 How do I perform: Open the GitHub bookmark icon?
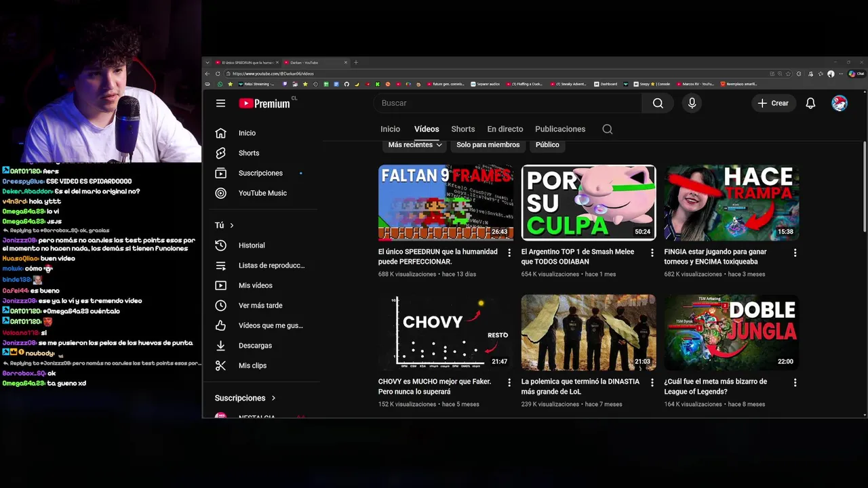[347, 84]
